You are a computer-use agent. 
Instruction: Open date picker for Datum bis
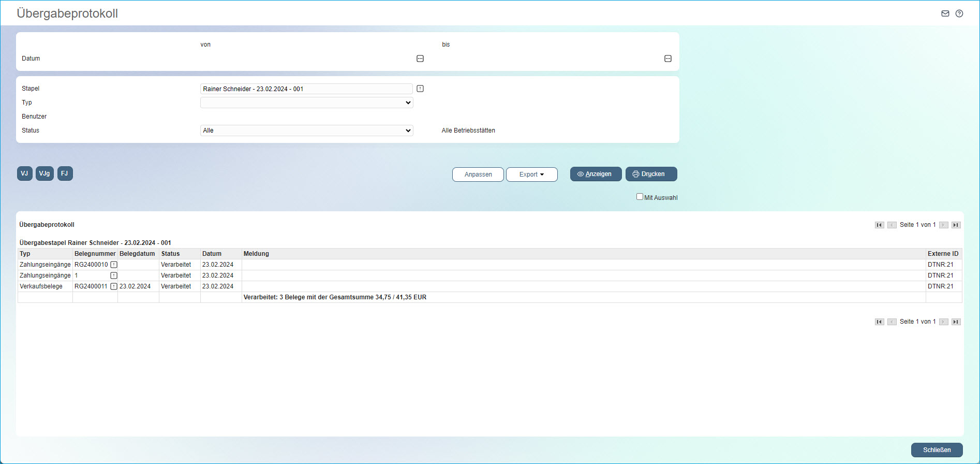point(668,59)
